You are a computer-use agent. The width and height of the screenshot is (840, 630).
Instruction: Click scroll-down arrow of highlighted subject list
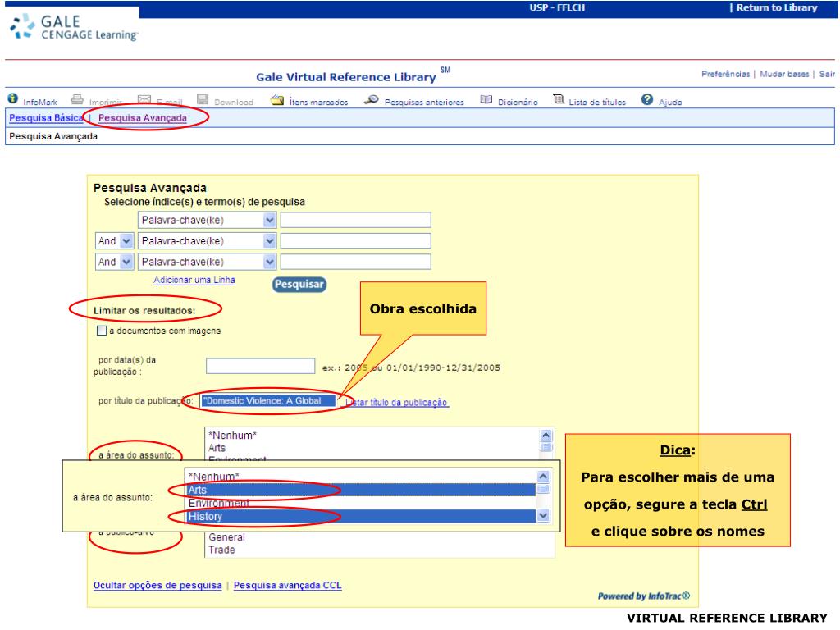coord(543,516)
